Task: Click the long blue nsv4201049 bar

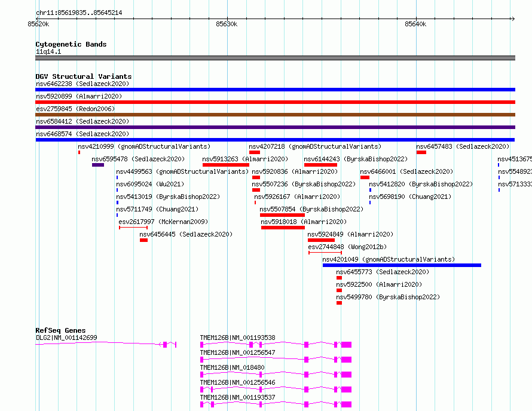Action: click(x=402, y=265)
